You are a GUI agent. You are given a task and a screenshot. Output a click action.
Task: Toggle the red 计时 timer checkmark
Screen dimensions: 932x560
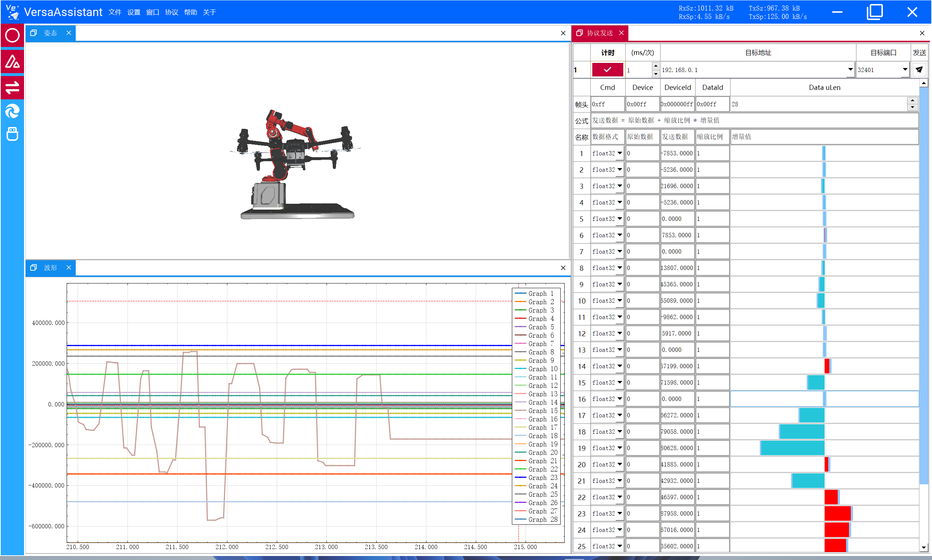point(607,70)
